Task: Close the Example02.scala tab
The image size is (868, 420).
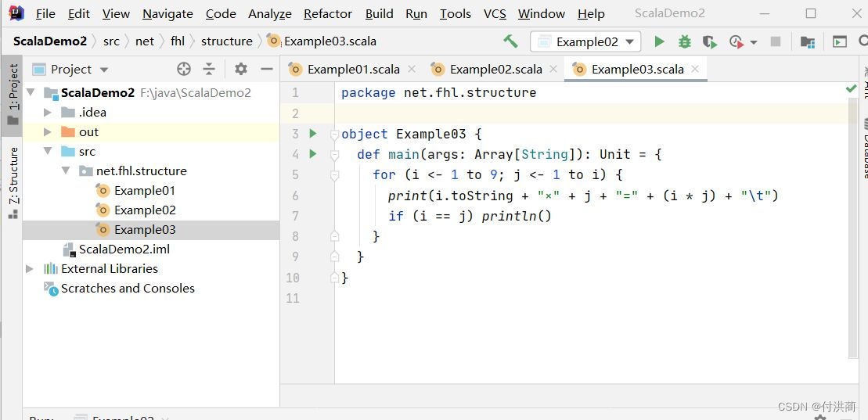Action: tap(553, 69)
